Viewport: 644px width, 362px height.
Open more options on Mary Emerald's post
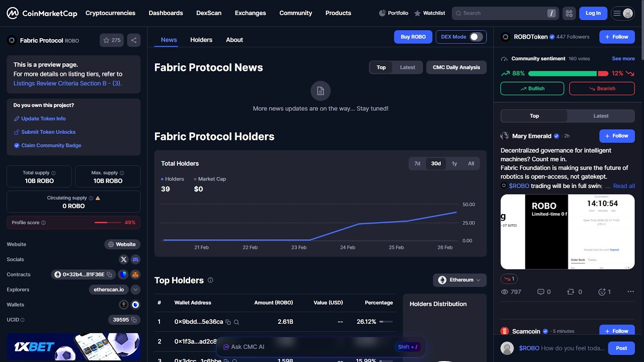(x=630, y=292)
